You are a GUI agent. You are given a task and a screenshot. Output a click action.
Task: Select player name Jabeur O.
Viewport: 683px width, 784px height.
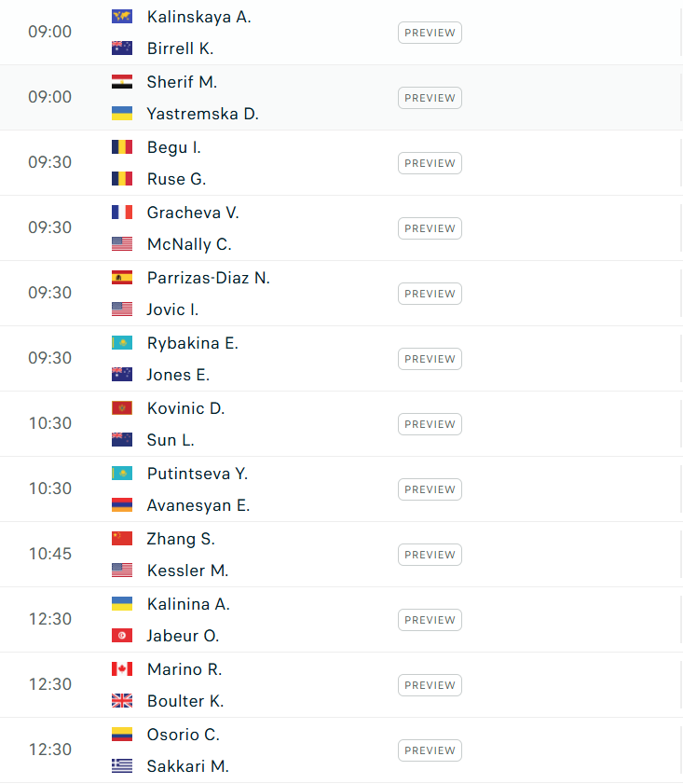183,636
